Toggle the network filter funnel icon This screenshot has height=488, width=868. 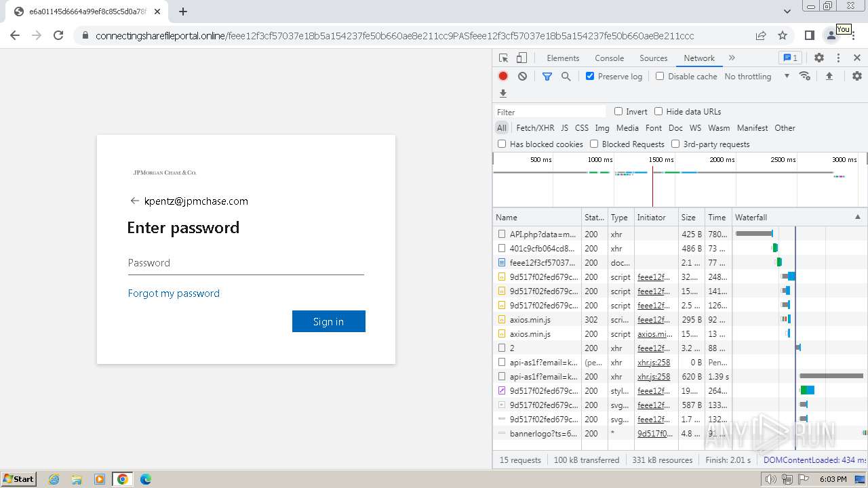click(547, 77)
